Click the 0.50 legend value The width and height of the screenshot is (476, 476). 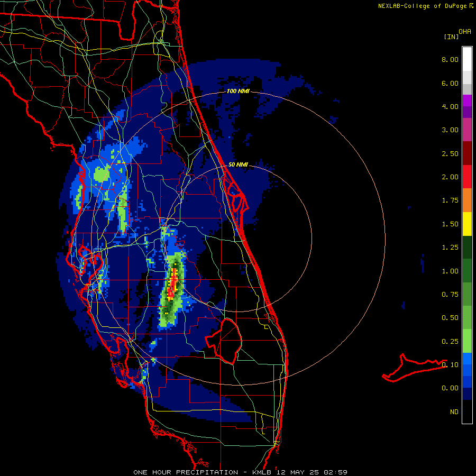[x=450, y=318]
